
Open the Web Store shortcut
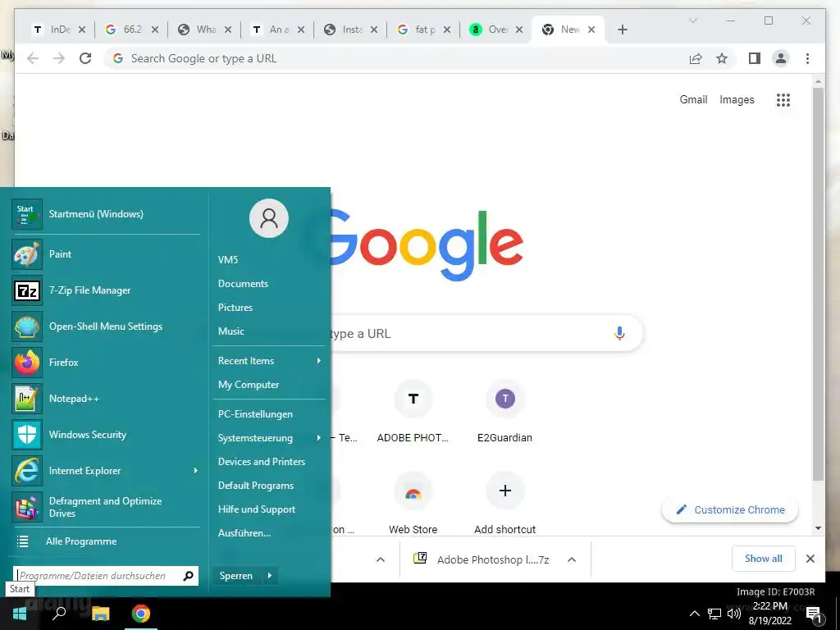point(413,504)
